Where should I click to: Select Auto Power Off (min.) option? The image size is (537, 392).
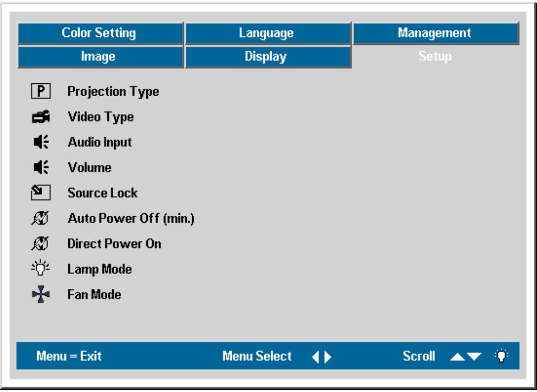pos(131,218)
